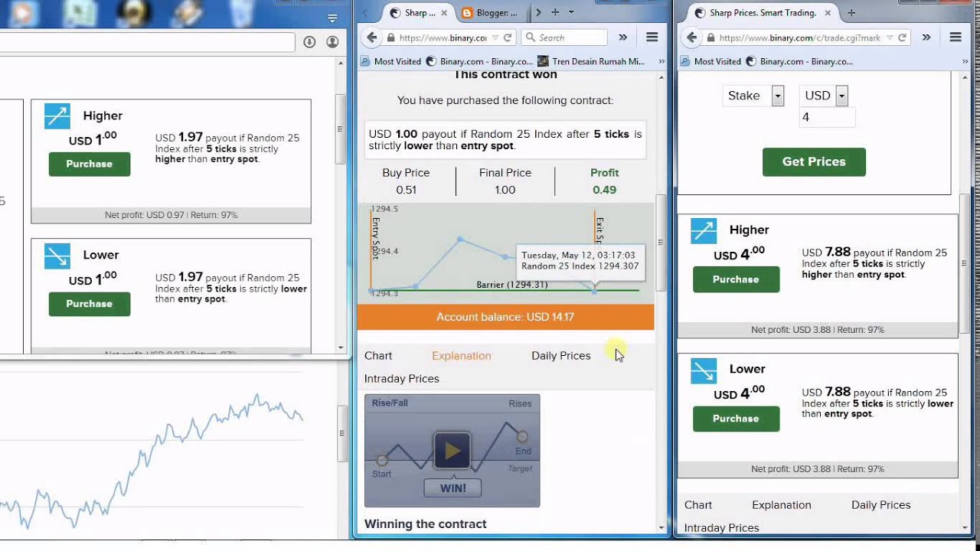This screenshot has width=980, height=551.
Task: Click the Search box in middle browser
Action: (x=563, y=37)
